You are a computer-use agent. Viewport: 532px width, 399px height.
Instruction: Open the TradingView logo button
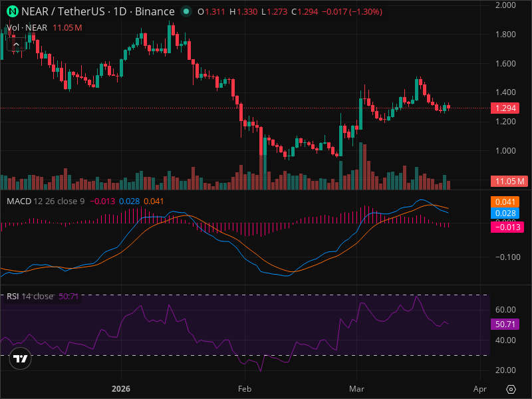point(21,358)
